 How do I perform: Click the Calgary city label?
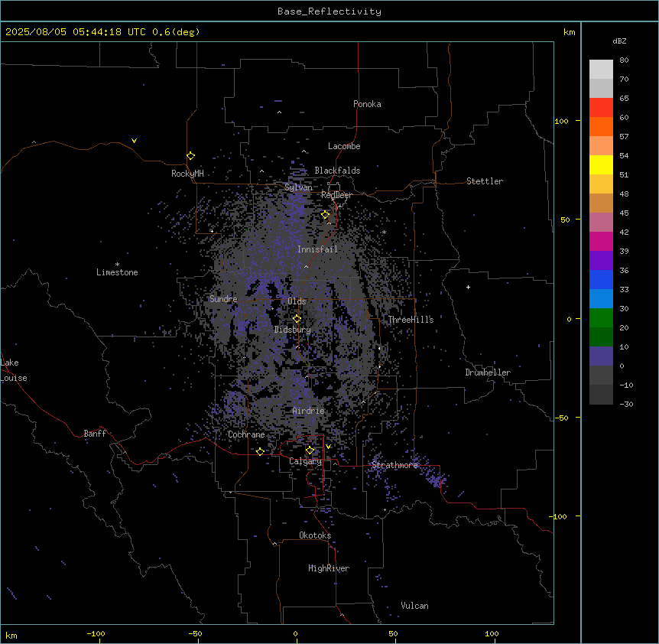[x=306, y=461]
